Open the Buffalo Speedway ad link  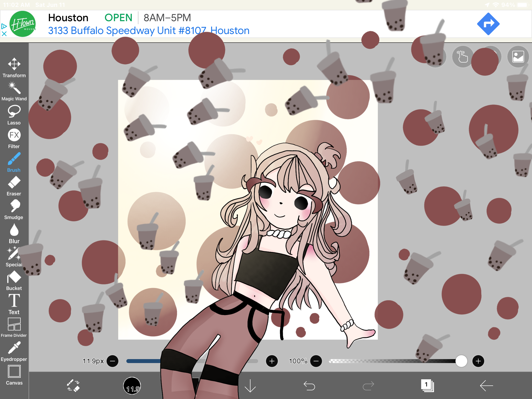click(148, 30)
